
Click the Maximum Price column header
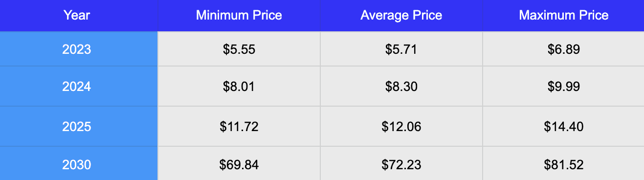(x=563, y=16)
